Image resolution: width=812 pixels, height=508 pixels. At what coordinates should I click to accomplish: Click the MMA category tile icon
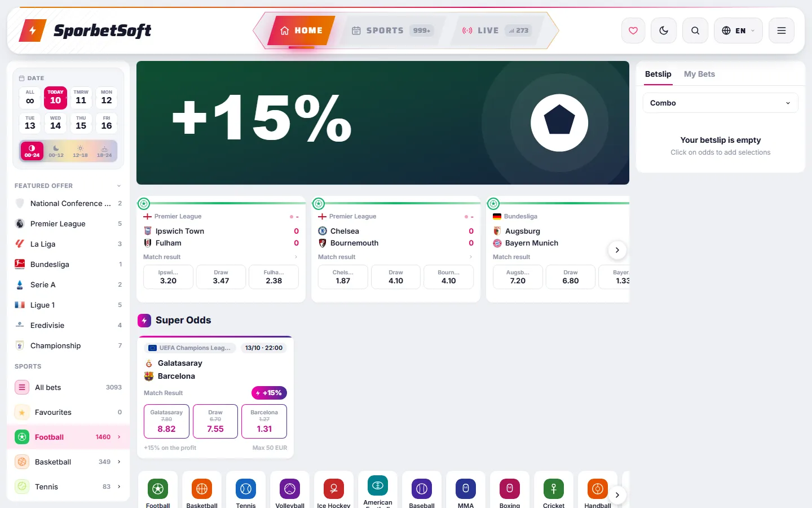click(x=466, y=488)
